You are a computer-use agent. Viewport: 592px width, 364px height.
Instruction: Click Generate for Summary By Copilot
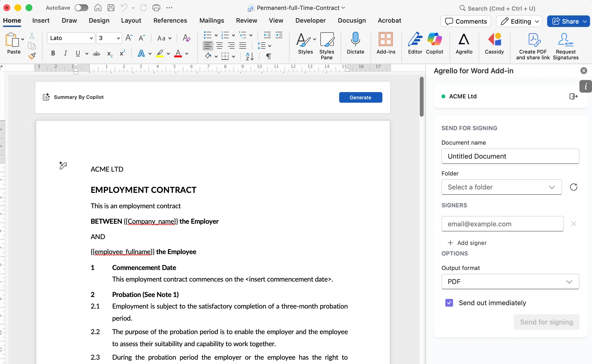point(360,97)
